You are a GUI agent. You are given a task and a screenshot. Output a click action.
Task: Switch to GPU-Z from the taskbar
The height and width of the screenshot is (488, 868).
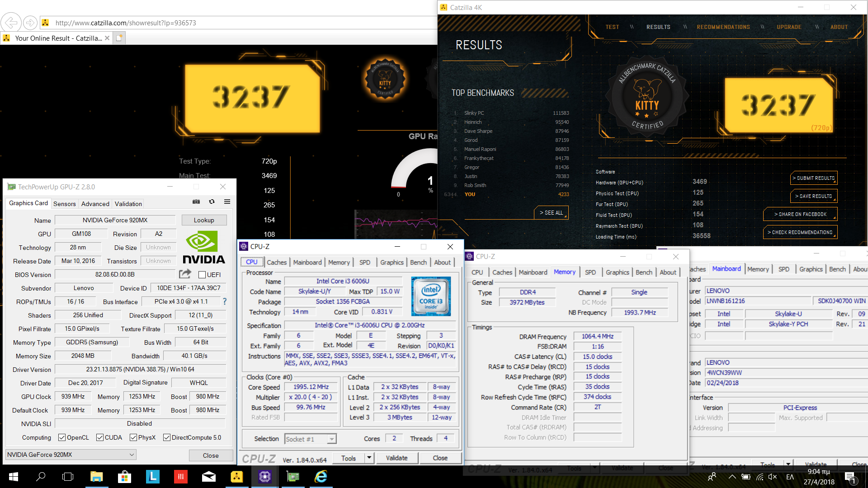point(293,476)
